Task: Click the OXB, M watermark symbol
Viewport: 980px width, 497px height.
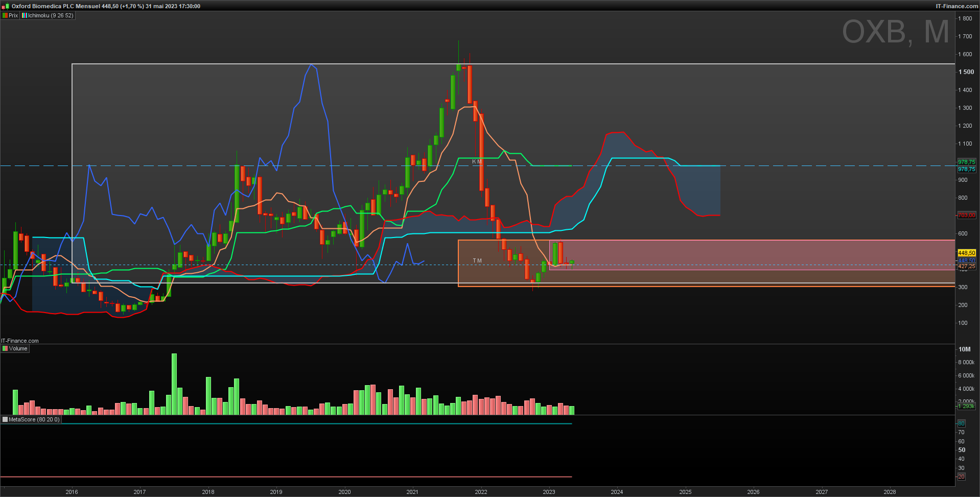Action: pos(896,32)
